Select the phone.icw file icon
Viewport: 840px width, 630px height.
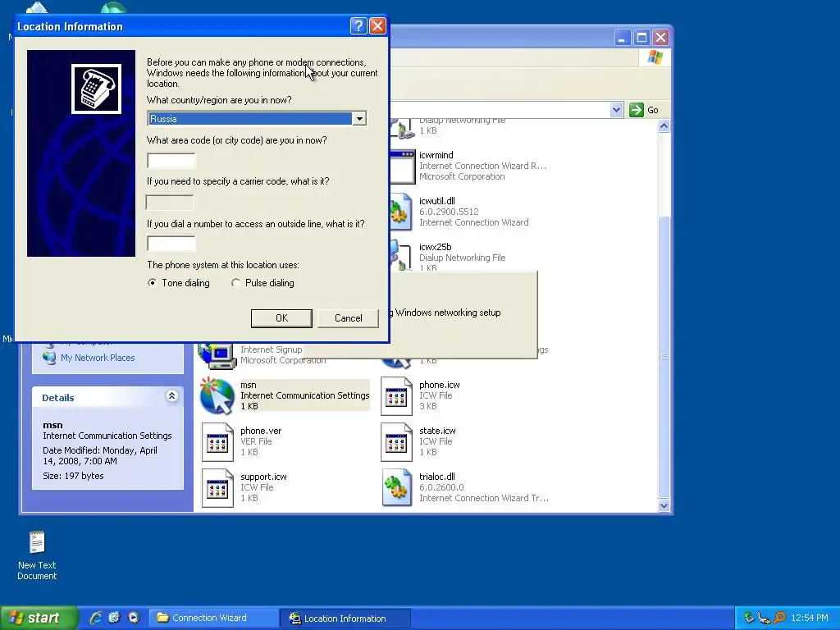(396, 396)
